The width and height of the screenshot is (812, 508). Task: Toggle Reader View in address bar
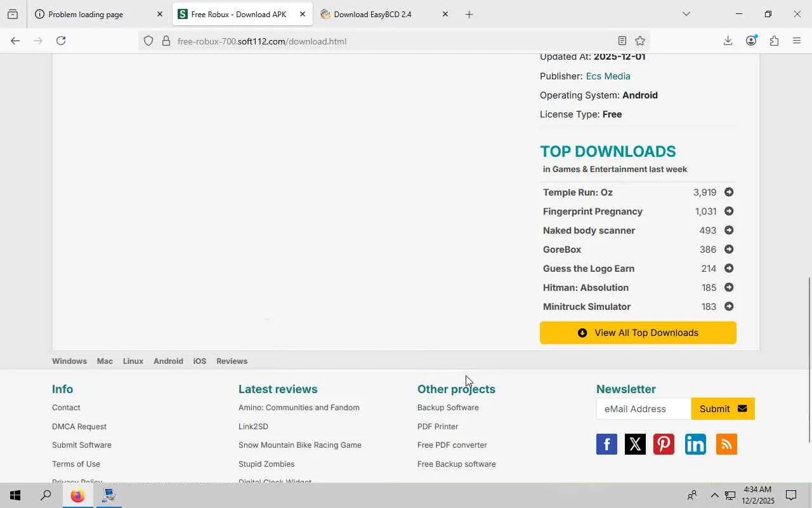(x=622, y=41)
